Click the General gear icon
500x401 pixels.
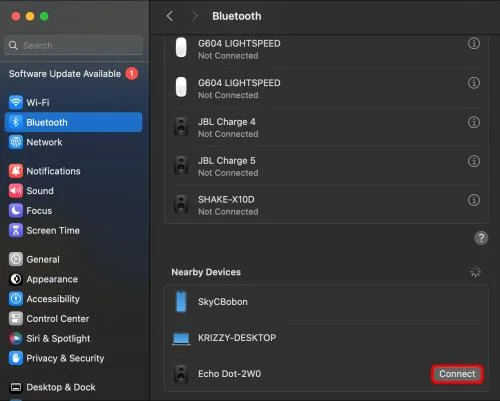[16, 259]
